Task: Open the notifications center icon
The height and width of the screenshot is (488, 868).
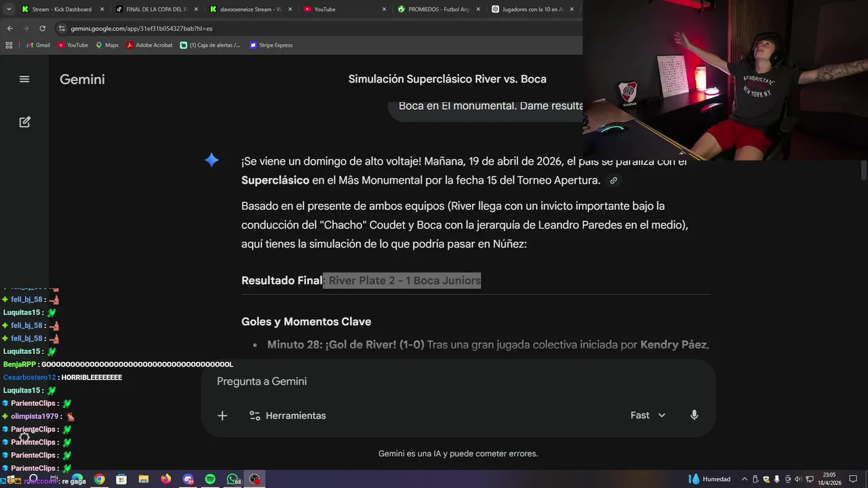Action: (853, 479)
